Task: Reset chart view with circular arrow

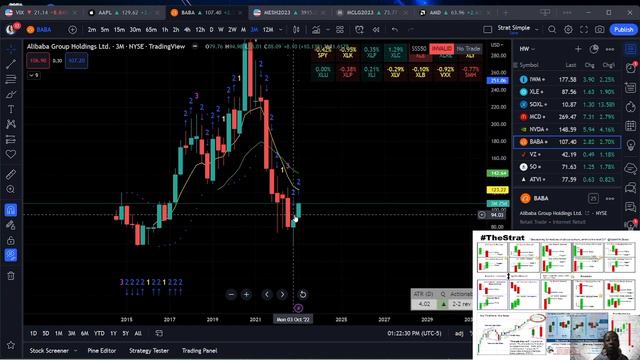Action: (302, 294)
